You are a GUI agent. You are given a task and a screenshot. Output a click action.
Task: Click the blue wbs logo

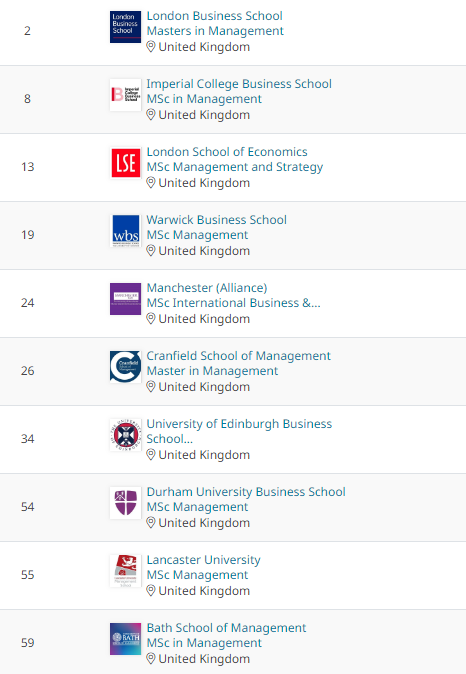click(125, 231)
